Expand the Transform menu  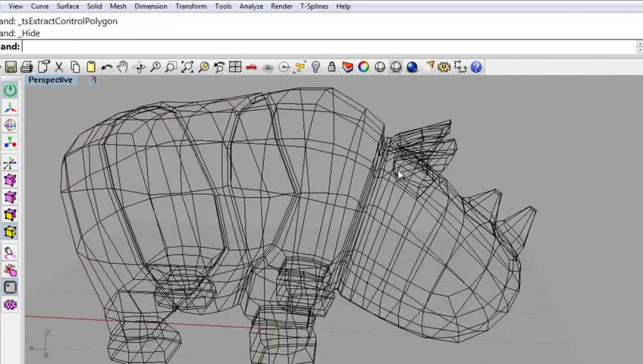click(x=190, y=6)
